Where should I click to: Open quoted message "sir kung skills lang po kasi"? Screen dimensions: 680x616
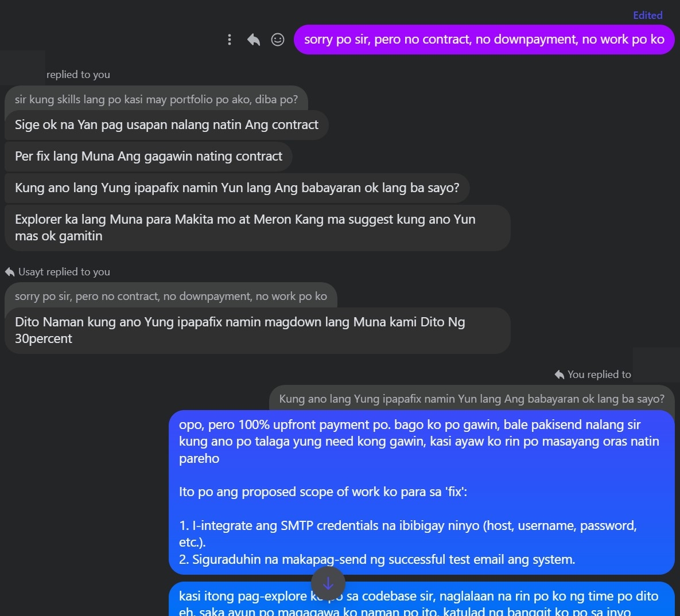[x=156, y=99]
